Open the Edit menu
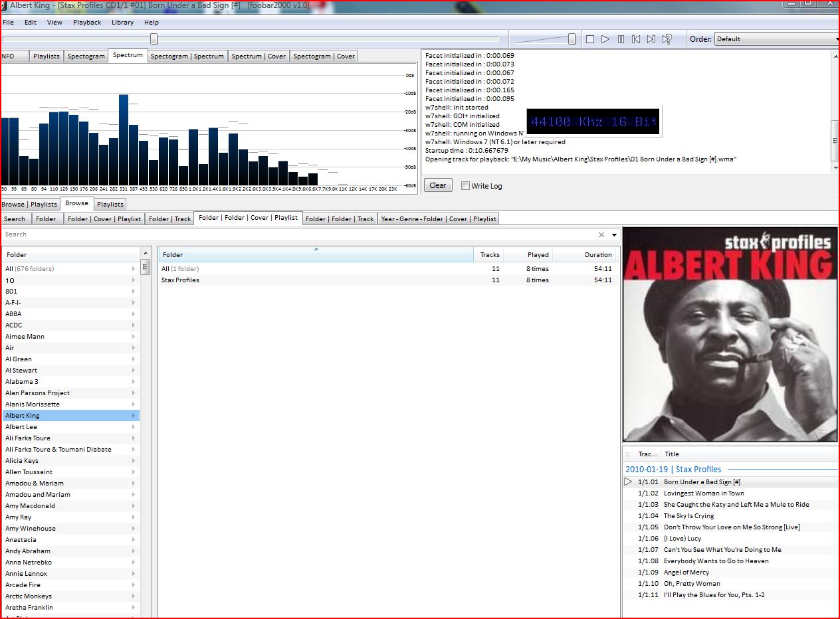Image resolution: width=840 pixels, height=619 pixels. [x=31, y=23]
